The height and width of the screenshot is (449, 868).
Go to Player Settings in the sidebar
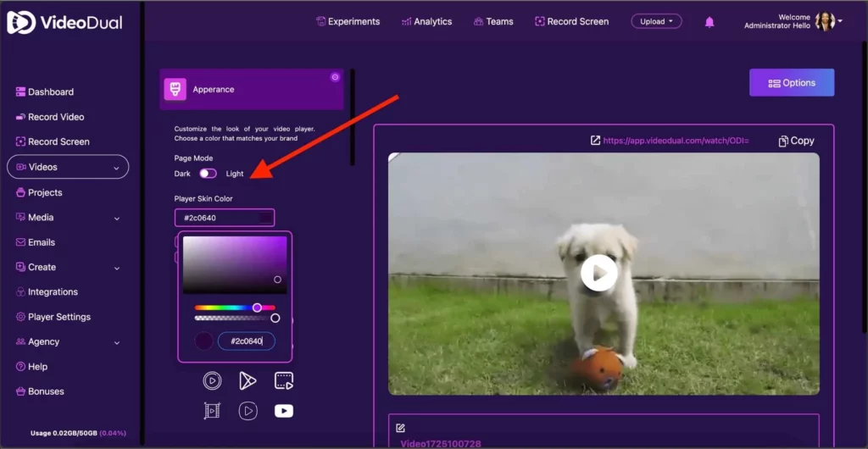[58, 317]
